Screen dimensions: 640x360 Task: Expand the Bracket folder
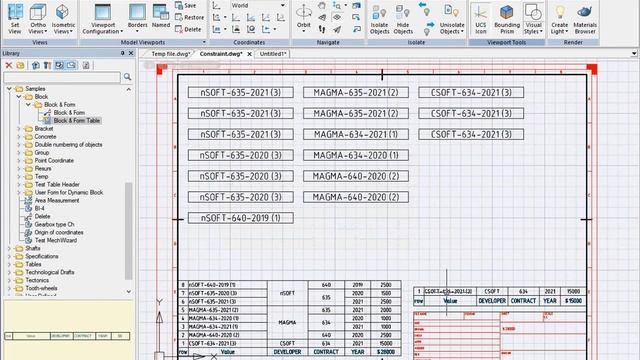pos(19,129)
